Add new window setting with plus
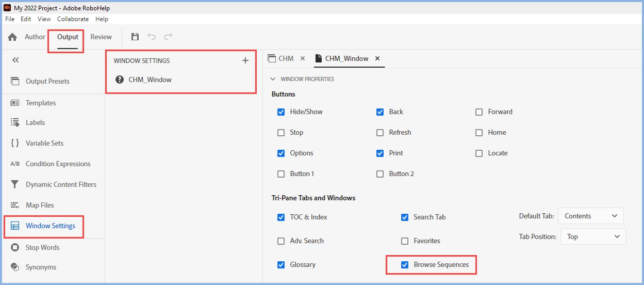This screenshot has width=644, height=285. pyautogui.click(x=245, y=60)
